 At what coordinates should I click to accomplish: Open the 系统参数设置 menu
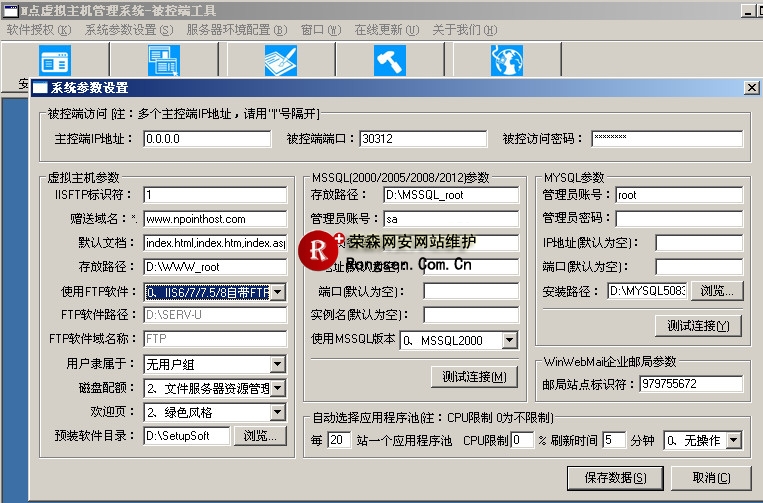[x=128, y=30]
